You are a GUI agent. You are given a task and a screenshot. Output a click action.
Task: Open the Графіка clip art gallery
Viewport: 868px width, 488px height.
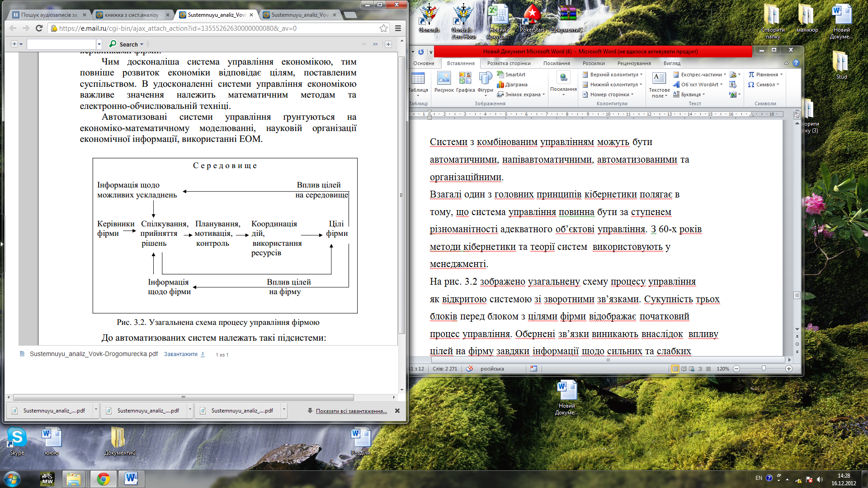tap(465, 82)
